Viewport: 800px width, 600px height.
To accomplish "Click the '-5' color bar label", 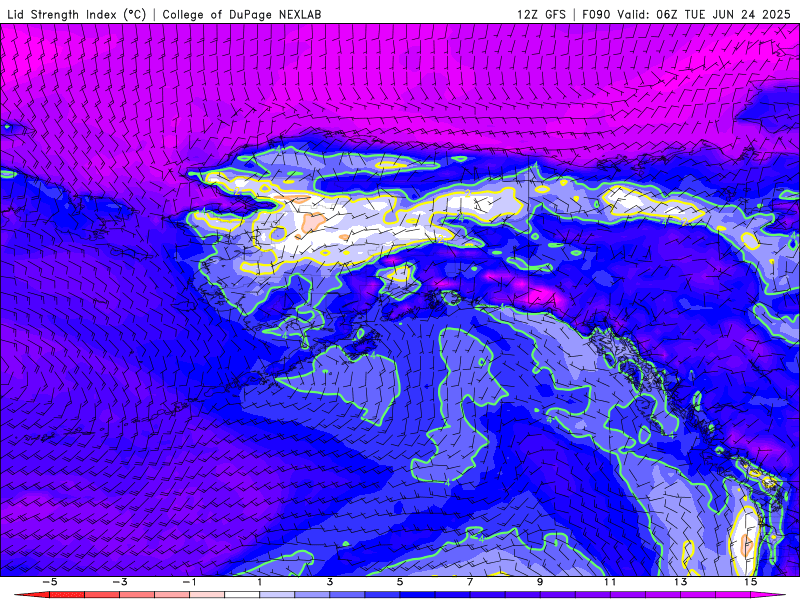I will click(49, 582).
